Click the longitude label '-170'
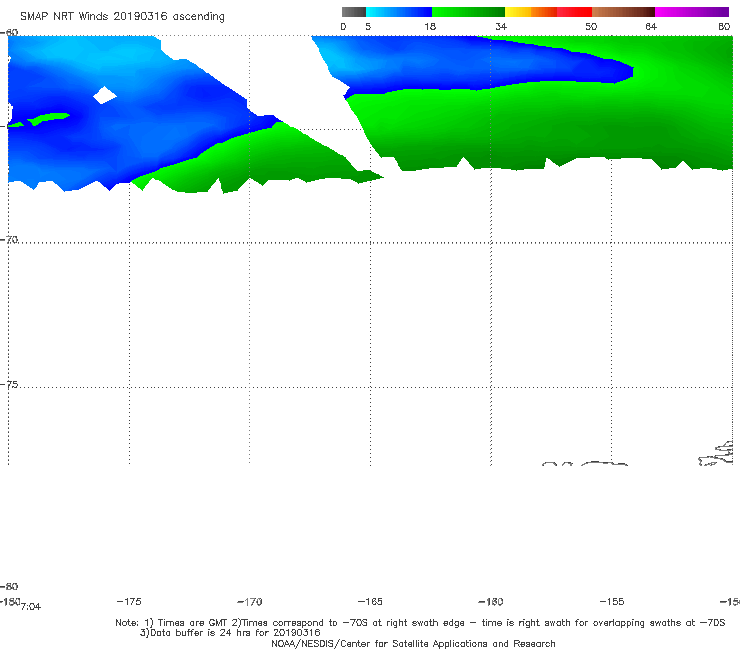Viewport: 740px width, 650px height. click(x=250, y=602)
